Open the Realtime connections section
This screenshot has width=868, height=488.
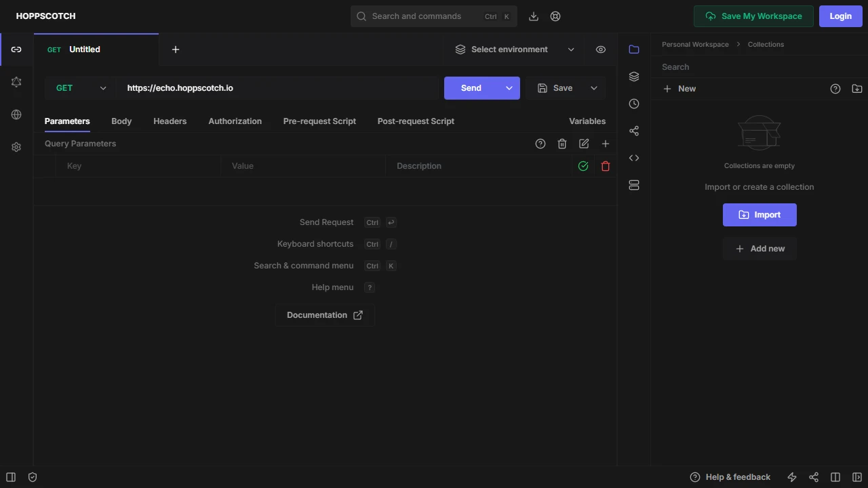tap(16, 114)
